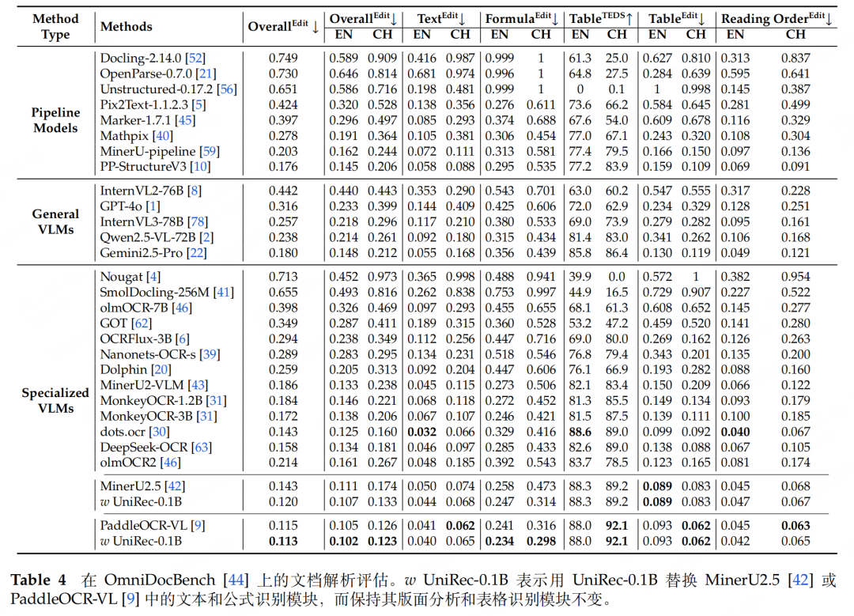Select the 'Pipeline Models' group label
This screenshot has height=616, width=854.
click(x=55, y=120)
